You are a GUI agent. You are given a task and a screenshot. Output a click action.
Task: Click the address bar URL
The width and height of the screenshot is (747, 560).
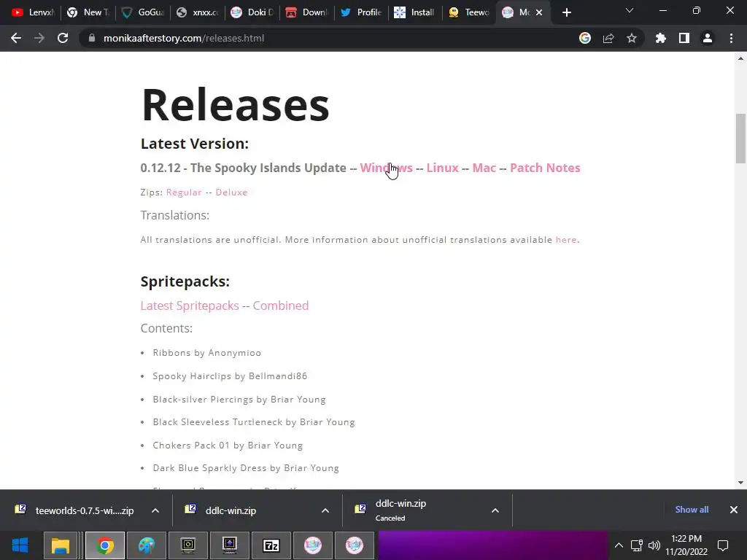click(183, 38)
